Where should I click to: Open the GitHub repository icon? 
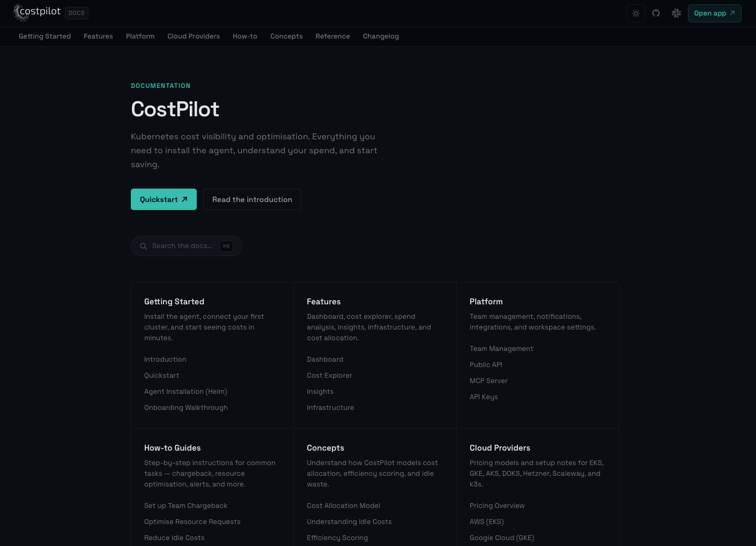[x=656, y=13]
